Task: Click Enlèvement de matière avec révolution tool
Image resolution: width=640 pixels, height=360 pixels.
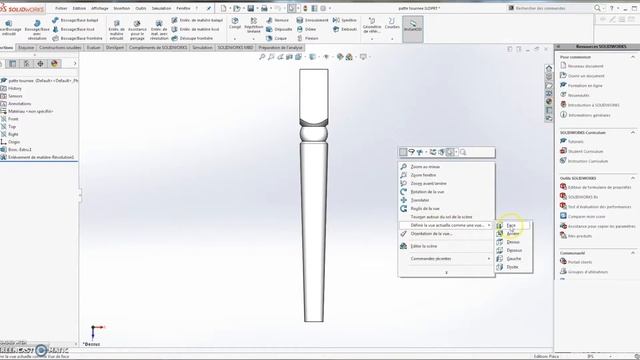Action: tap(159, 29)
